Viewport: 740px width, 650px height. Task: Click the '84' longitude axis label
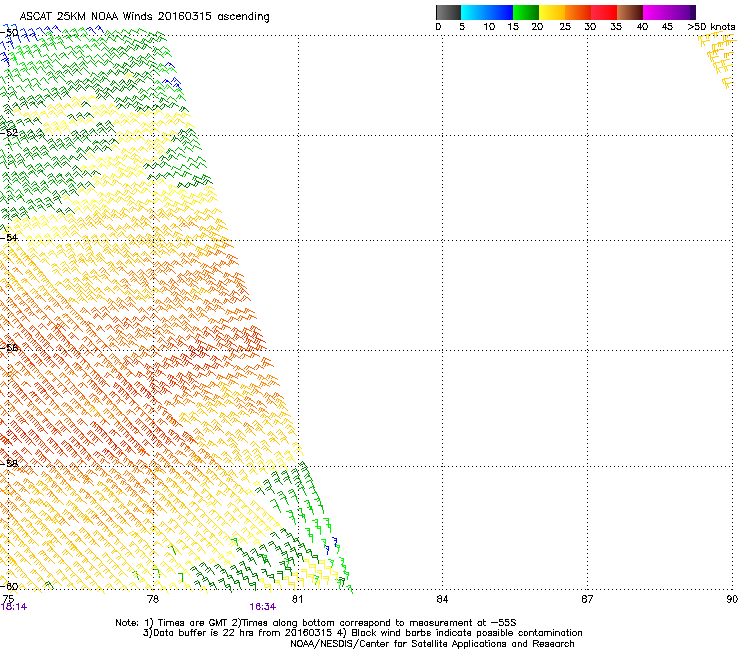point(442,599)
